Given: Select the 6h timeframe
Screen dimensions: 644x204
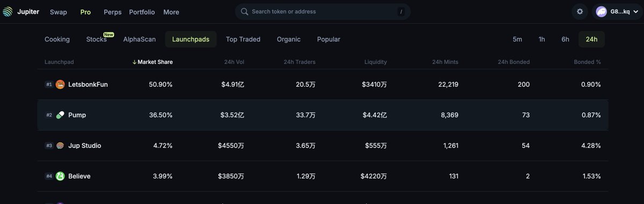Looking at the screenshot, I should [566, 39].
